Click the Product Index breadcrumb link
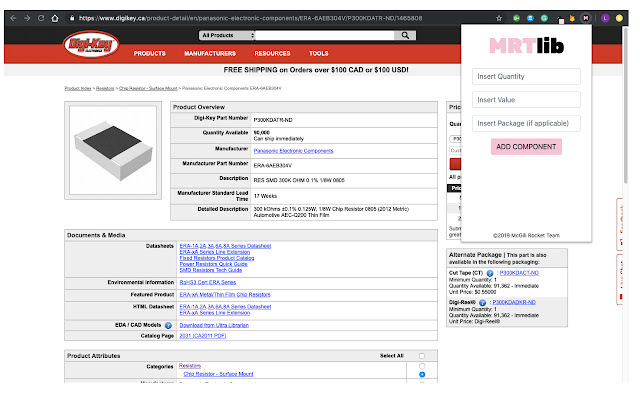 pyautogui.click(x=78, y=88)
